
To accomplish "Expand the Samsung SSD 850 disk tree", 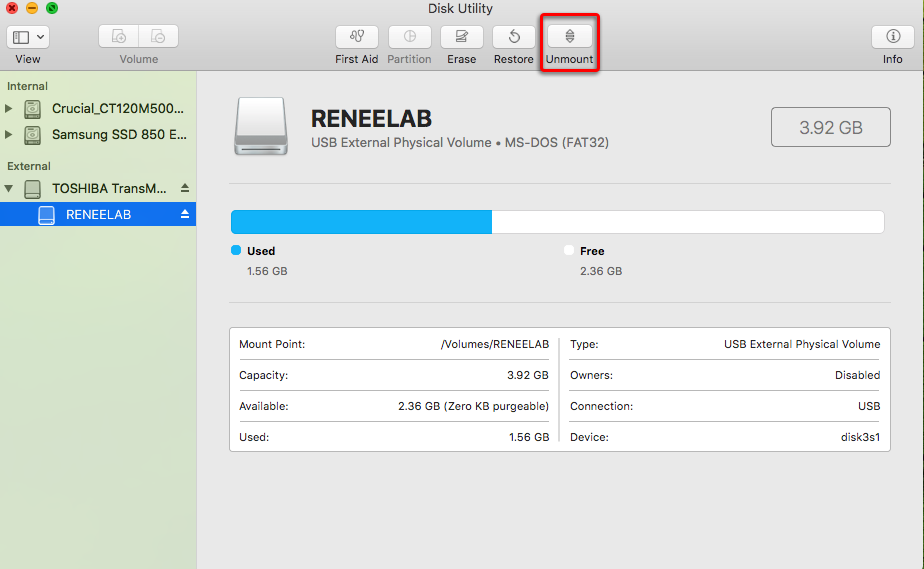I will [8, 134].
